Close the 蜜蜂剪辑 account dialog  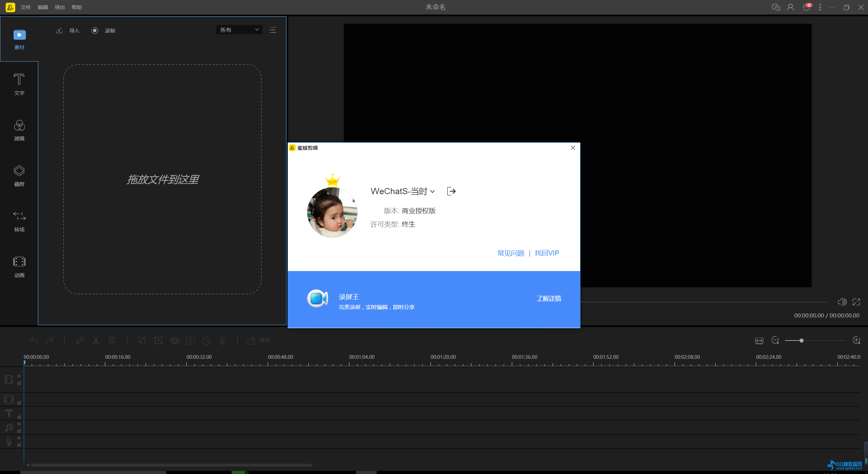[573, 148]
